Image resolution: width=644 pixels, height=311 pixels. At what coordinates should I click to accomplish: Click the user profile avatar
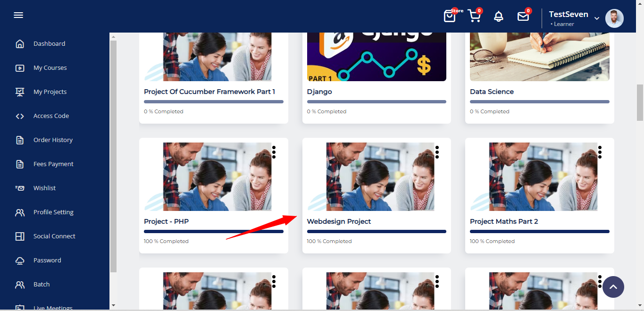[614, 18]
